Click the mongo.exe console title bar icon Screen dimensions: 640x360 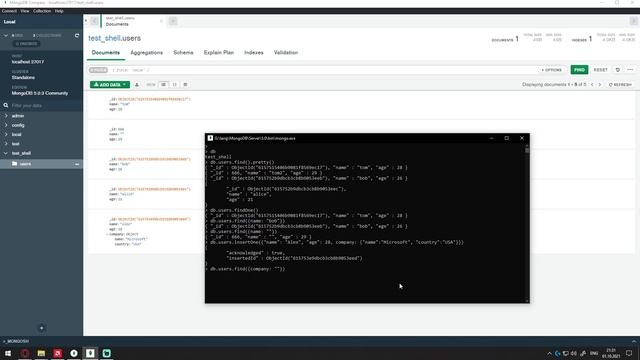(210, 138)
